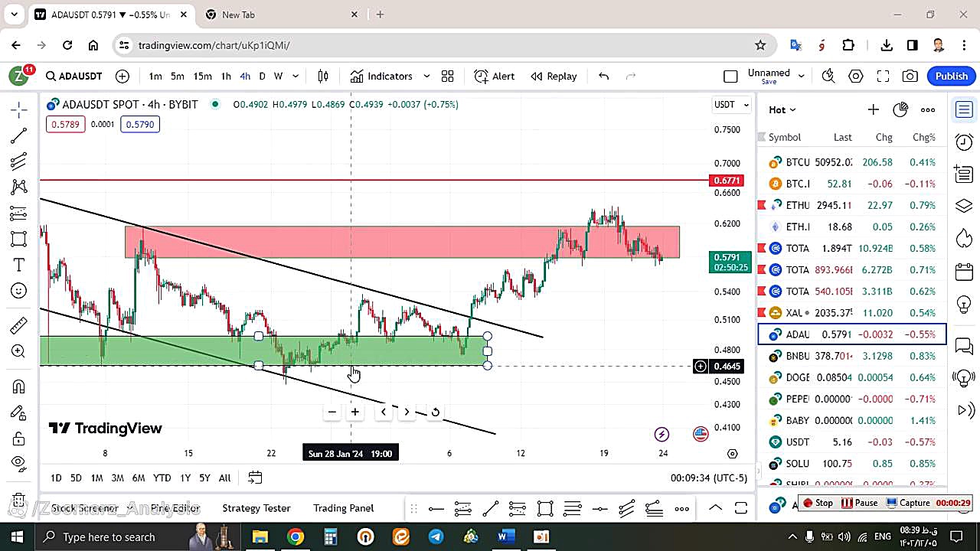
Task: Undo last chart action
Action: pyautogui.click(x=603, y=76)
